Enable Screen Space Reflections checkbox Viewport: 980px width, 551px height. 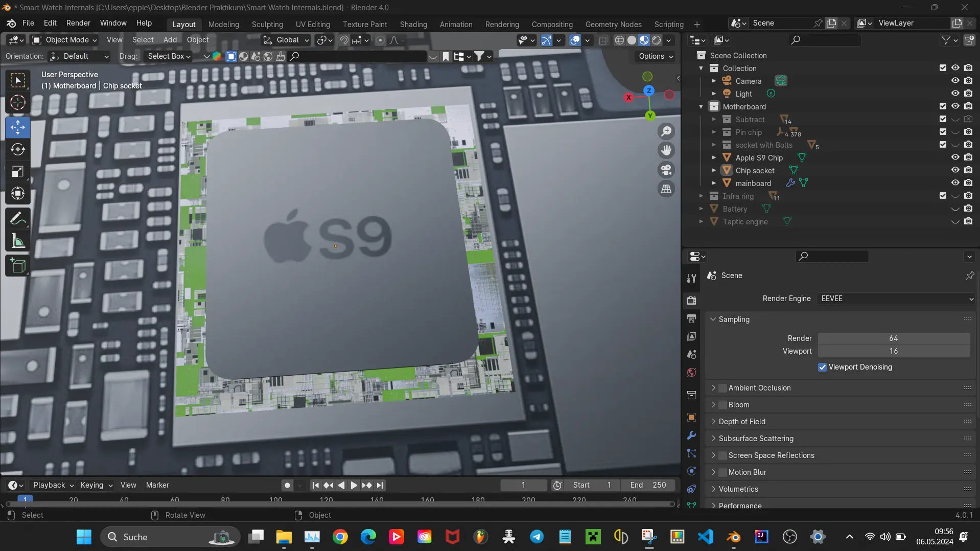[x=722, y=455]
